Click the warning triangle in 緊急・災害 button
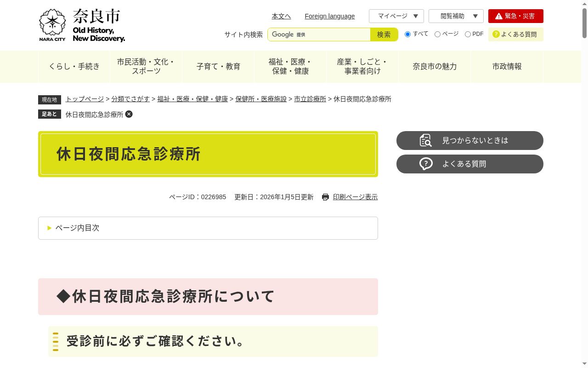588x368 pixels. (499, 16)
